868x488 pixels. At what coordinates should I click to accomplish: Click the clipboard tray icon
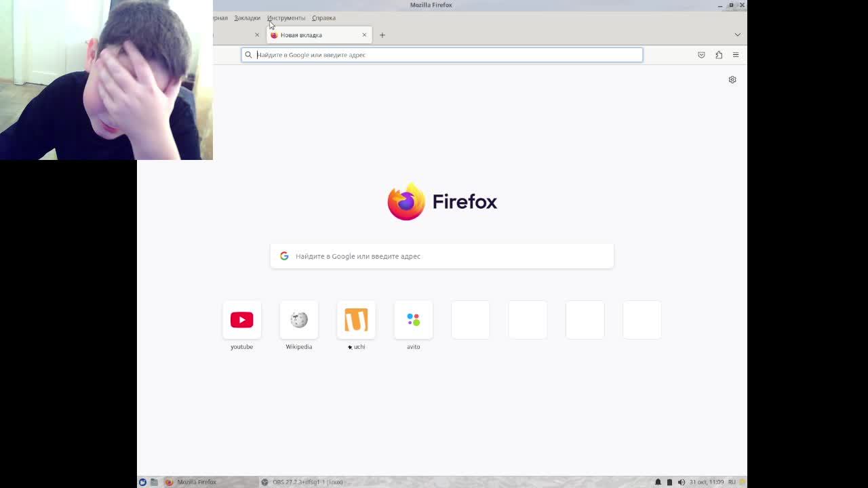(669, 482)
